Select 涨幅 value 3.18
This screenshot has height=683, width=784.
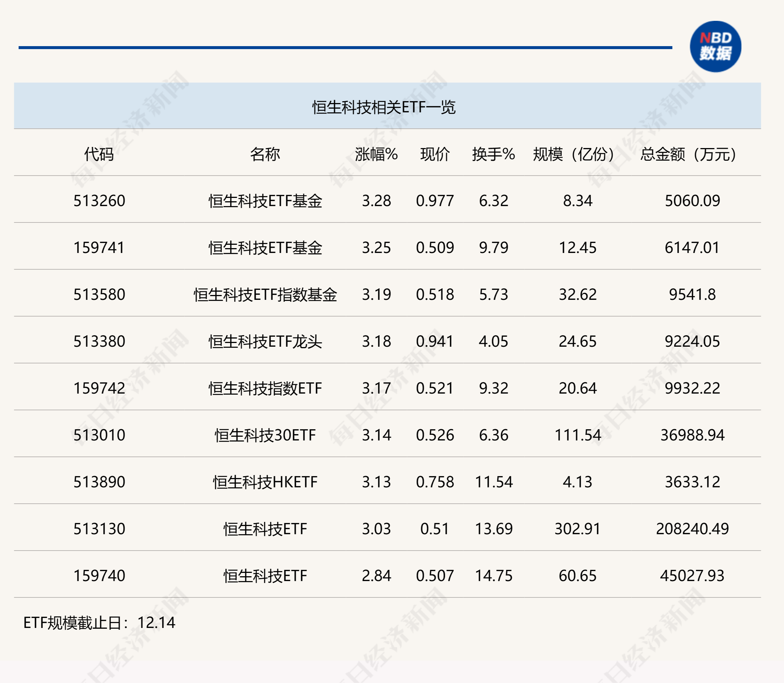coord(376,341)
